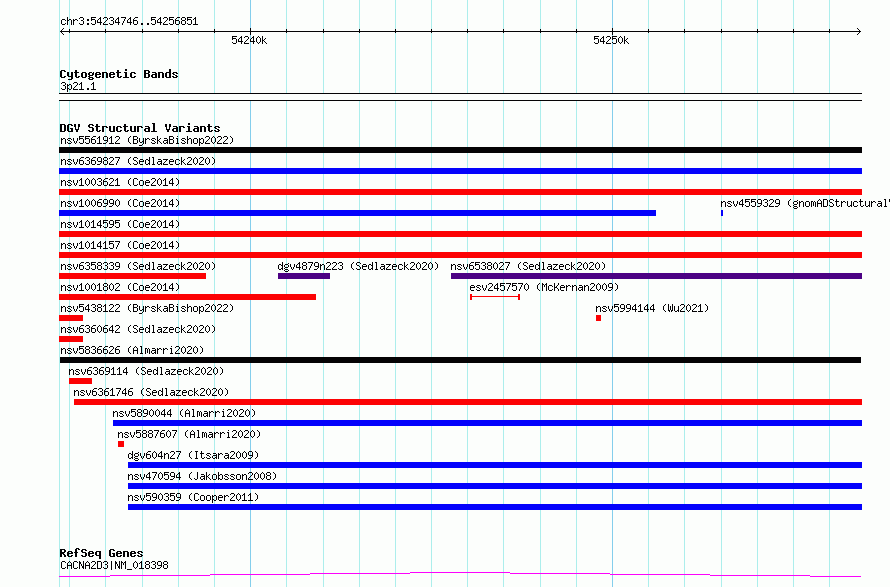This screenshot has width=890, height=587.
Task: Click the nsv6361746 (Sedlazeck2020) label
Action: coord(151,392)
